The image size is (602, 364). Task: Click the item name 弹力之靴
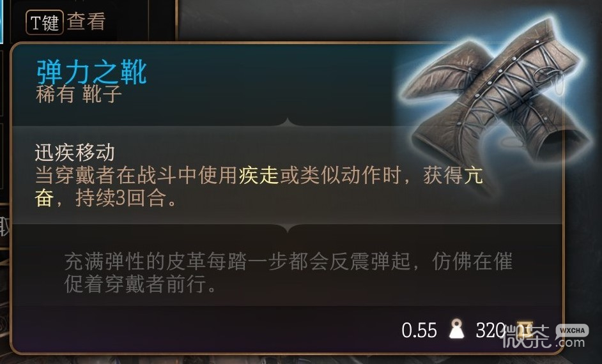point(92,72)
